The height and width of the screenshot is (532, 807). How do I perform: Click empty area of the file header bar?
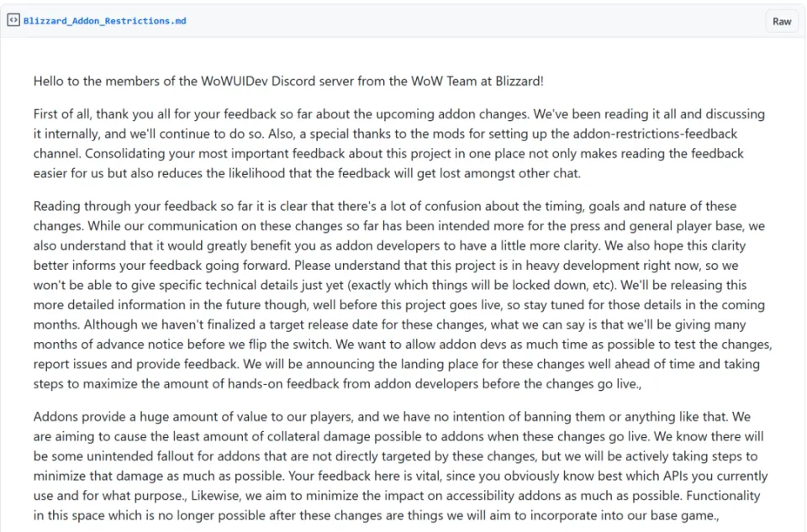click(x=463, y=21)
